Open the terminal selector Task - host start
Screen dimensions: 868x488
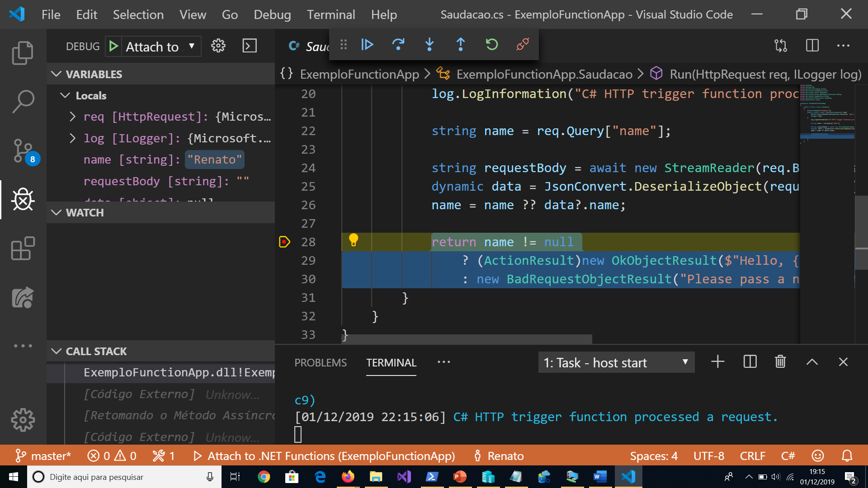[x=616, y=362]
